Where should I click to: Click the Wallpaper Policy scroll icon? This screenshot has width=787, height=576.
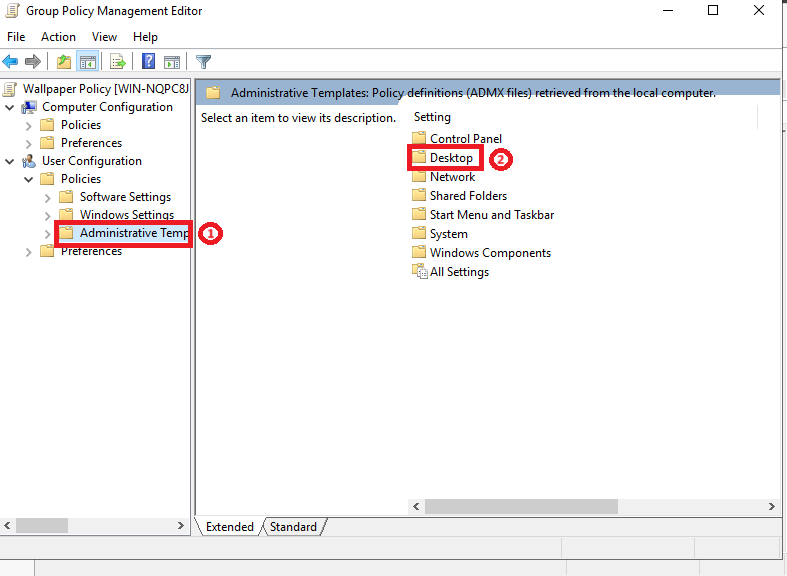[10, 89]
